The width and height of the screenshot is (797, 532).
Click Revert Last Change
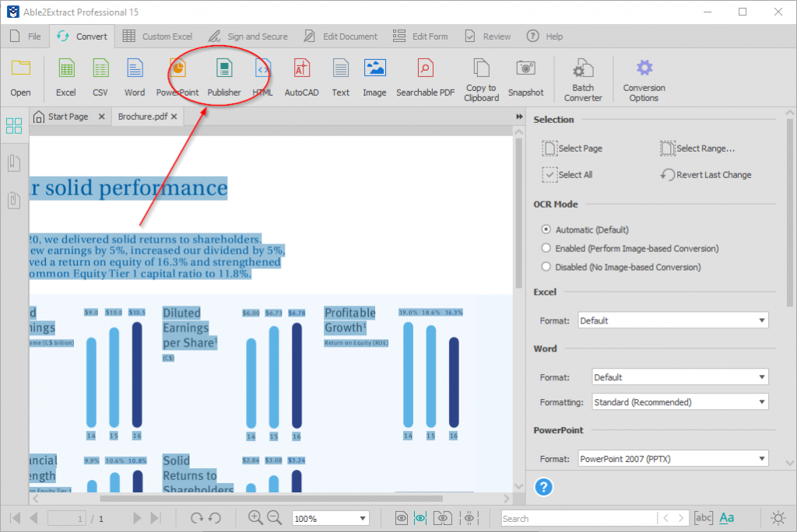click(x=706, y=175)
